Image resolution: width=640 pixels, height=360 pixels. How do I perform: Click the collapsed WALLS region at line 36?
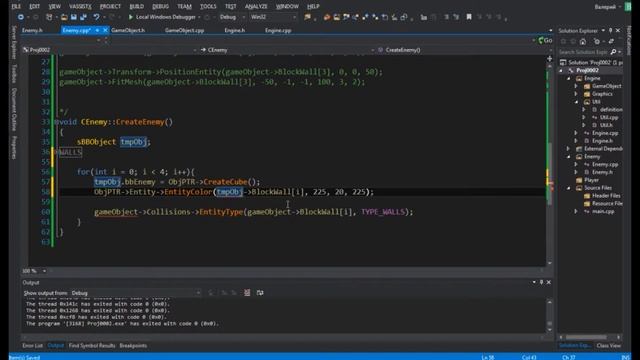(71, 152)
